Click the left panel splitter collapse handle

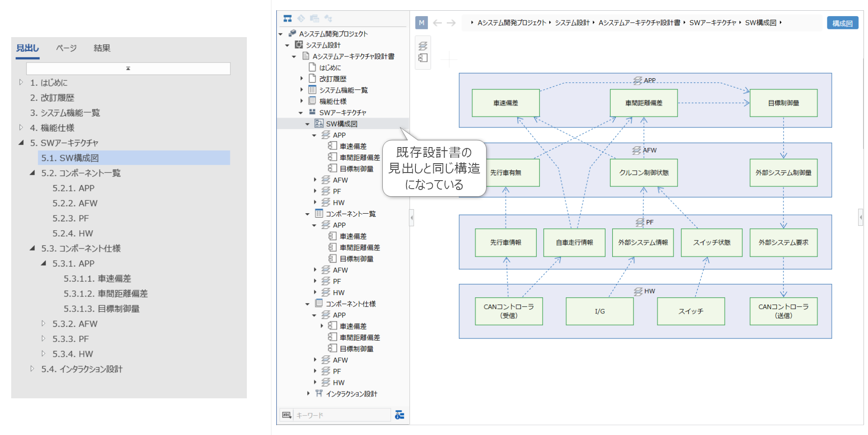point(411,218)
